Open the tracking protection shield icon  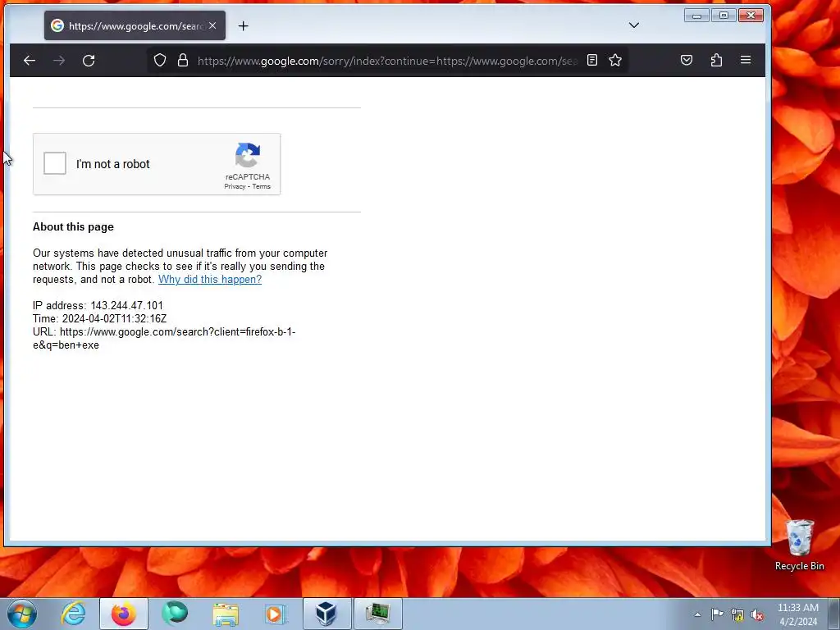pyautogui.click(x=160, y=60)
